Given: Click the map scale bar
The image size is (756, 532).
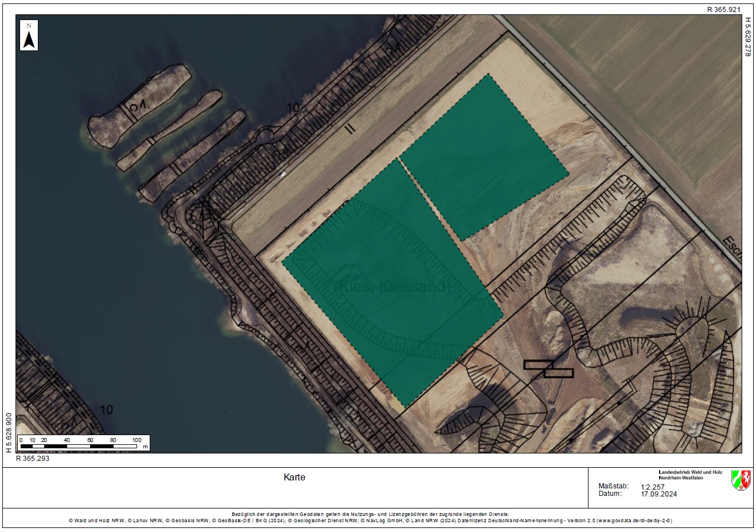Looking at the screenshot, I should click(x=84, y=443).
